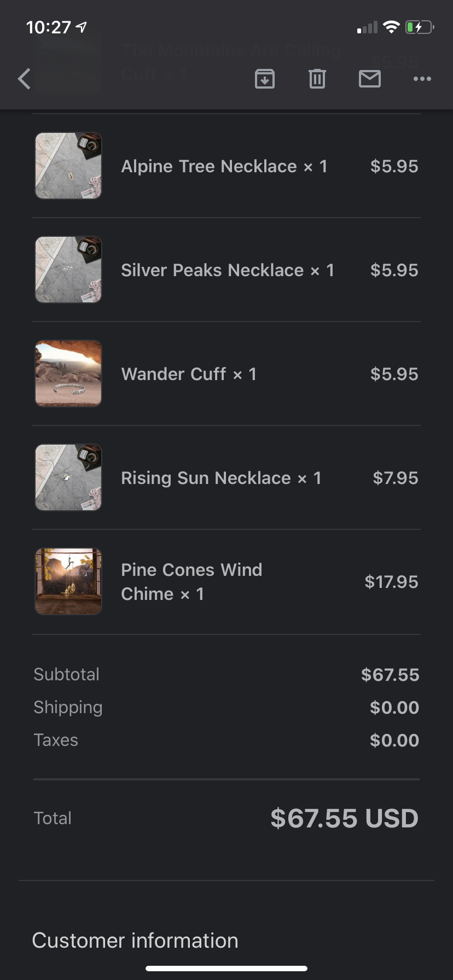Screen dimensions: 453x980
Task: Tap the Wi-Fi status icon
Action: point(391,27)
